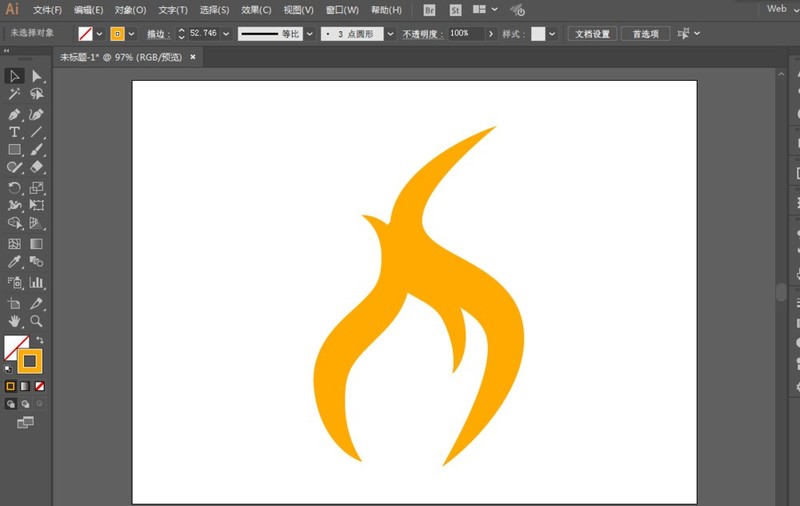
Task: Open the fill color dropdown in control bar
Action: pos(99,34)
